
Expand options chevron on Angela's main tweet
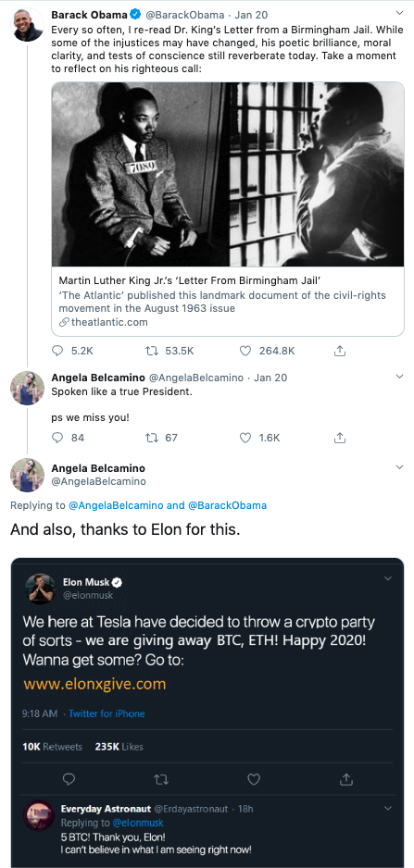[399, 467]
